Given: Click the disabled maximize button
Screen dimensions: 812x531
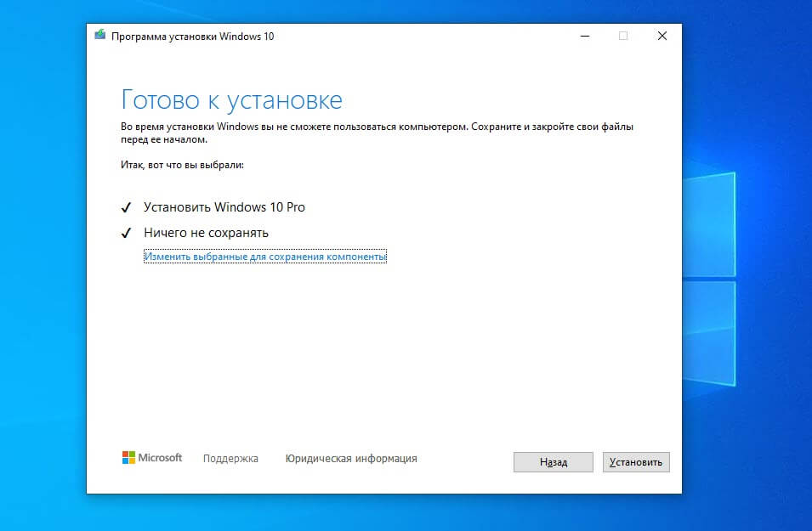Looking at the screenshot, I should [x=623, y=37].
